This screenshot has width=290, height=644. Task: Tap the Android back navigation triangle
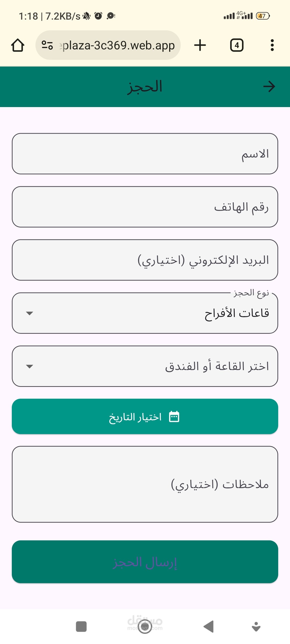pyautogui.click(x=209, y=627)
